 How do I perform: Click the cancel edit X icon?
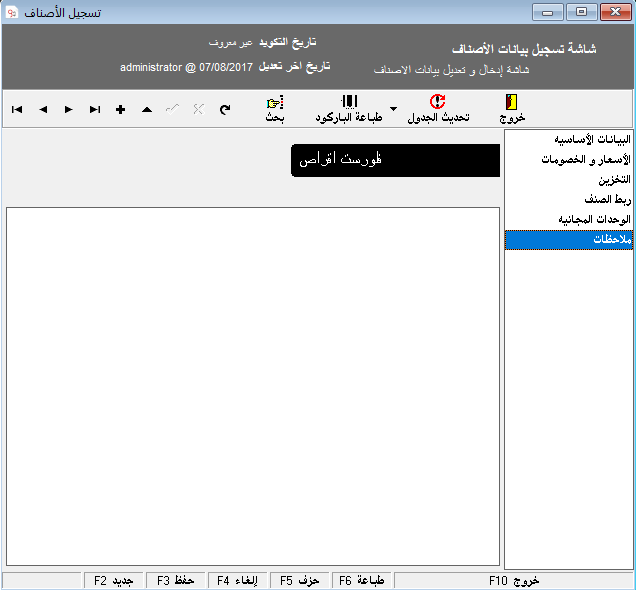198,109
